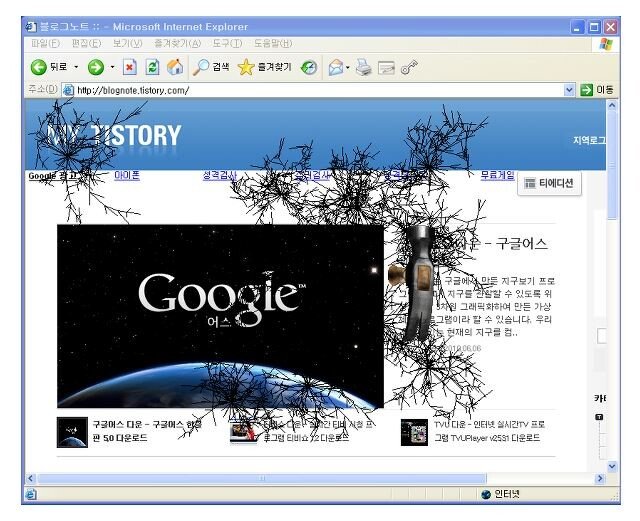Print the page with printer icon
This screenshot has height=521, width=640.
[x=363, y=67]
